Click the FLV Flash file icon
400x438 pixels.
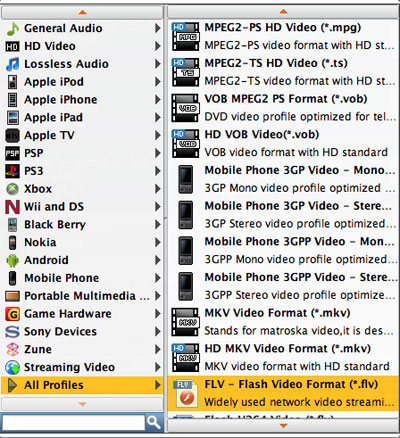click(186, 394)
